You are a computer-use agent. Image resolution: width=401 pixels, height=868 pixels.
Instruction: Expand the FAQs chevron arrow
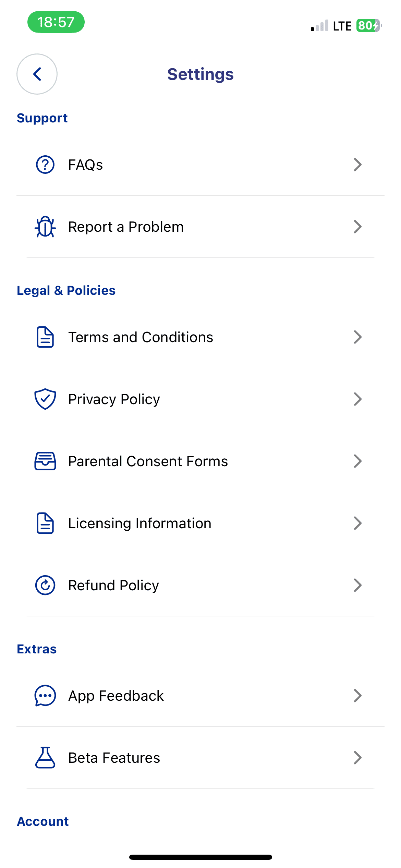[357, 165]
